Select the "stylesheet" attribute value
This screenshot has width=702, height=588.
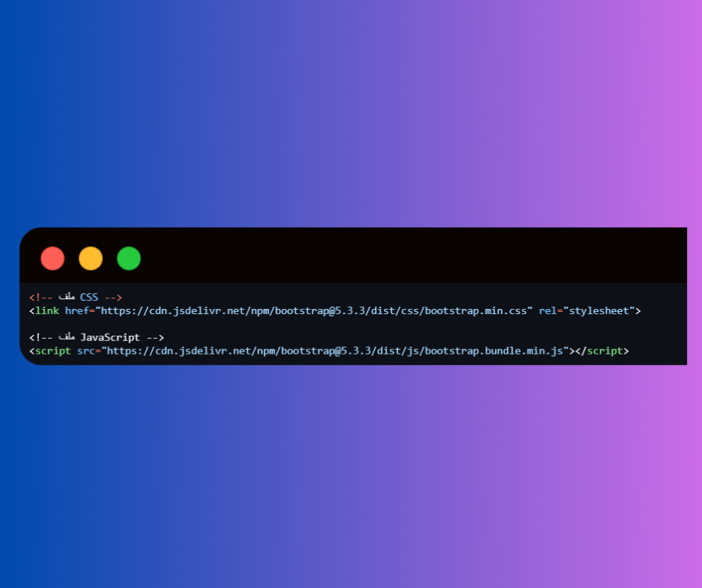tap(599, 310)
